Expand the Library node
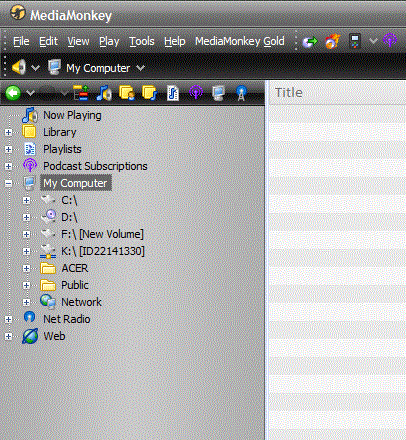 click(x=8, y=132)
